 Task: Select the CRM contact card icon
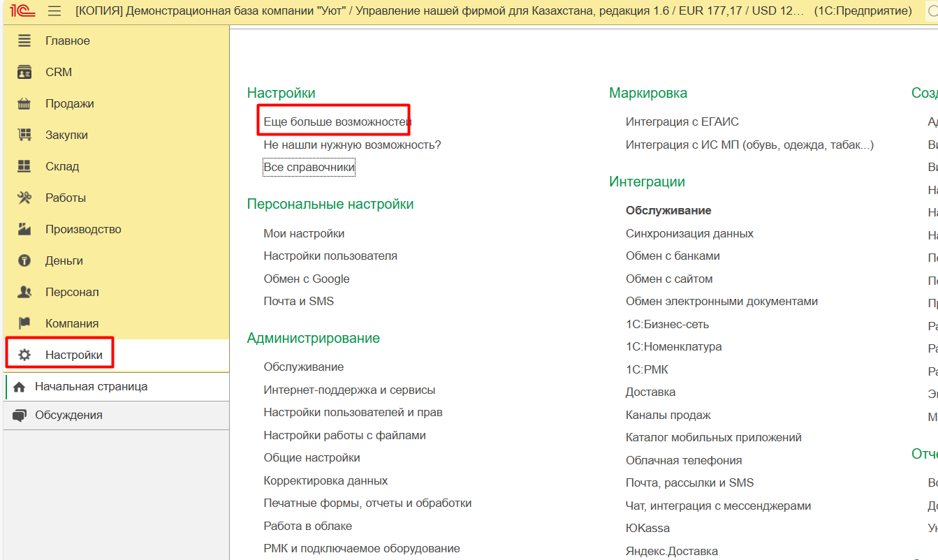pos(24,72)
